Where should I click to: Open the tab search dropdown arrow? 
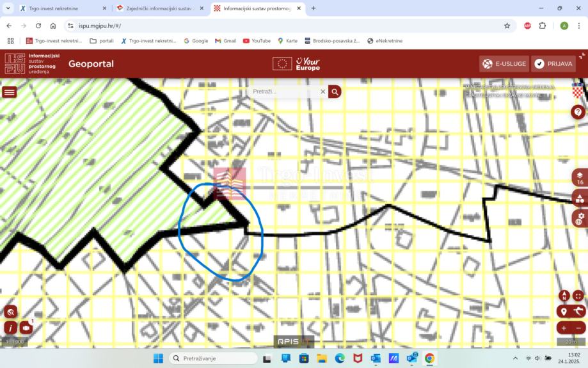click(8, 8)
